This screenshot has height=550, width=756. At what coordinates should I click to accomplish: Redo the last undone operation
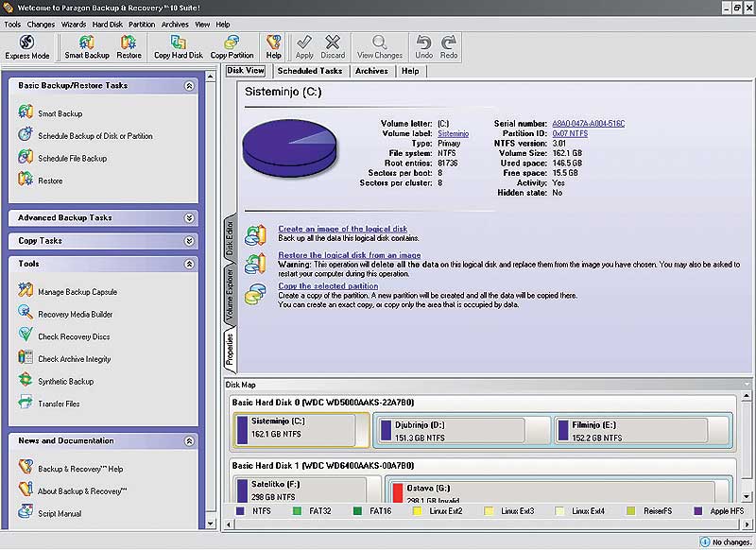tap(449, 46)
